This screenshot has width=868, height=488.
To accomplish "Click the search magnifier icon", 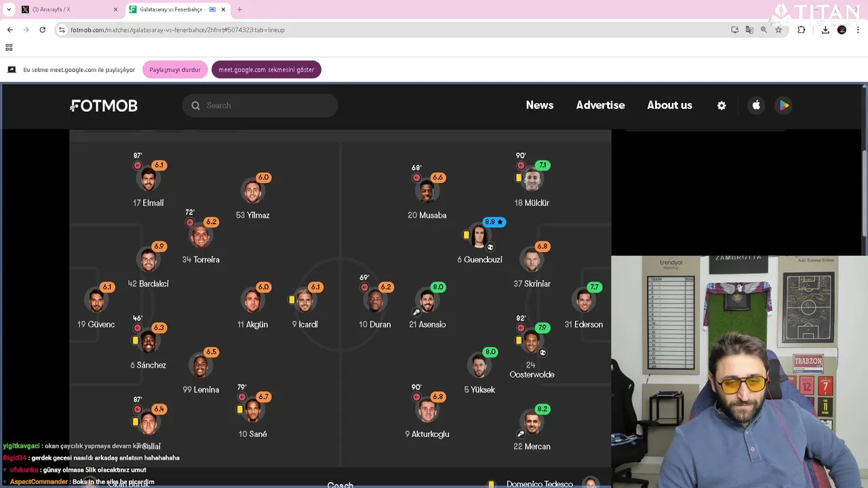I will click(x=195, y=106).
